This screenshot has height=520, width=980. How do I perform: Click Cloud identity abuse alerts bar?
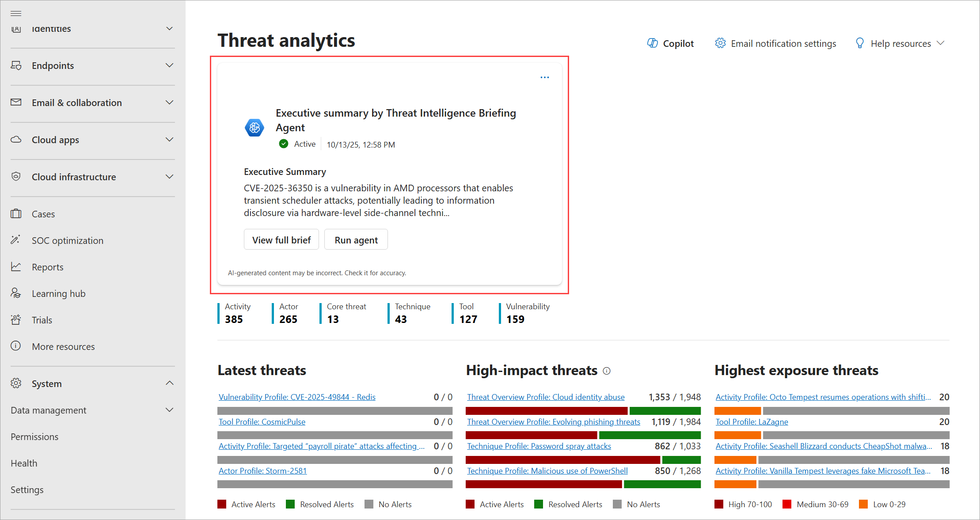pos(583,410)
